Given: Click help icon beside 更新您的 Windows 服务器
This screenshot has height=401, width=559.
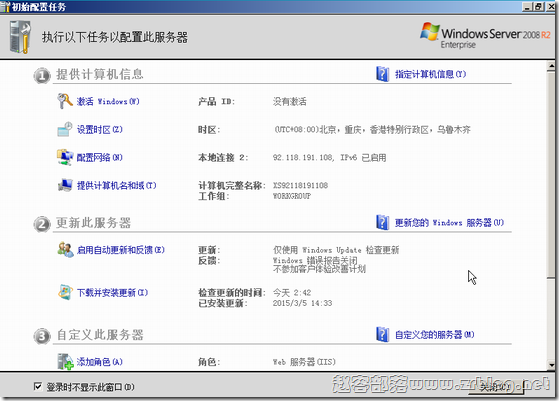Looking at the screenshot, I should tap(383, 222).
